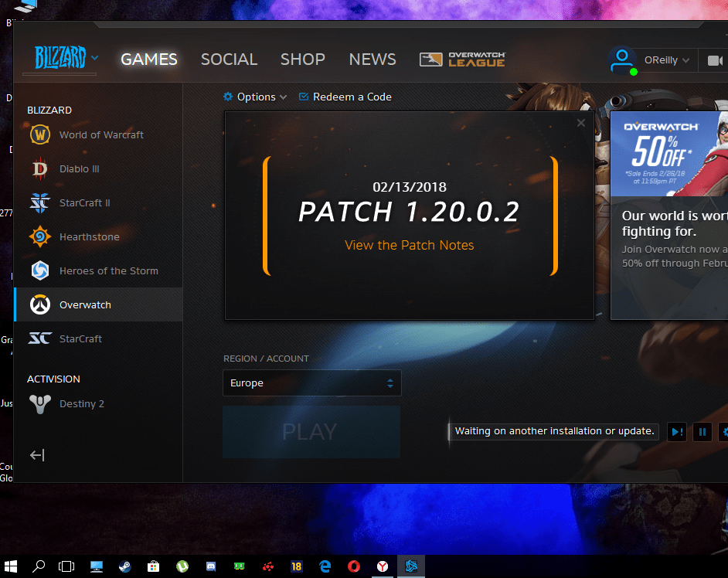The image size is (728, 578).
Task: Open Microsoft Store from the taskbar
Action: (153, 566)
